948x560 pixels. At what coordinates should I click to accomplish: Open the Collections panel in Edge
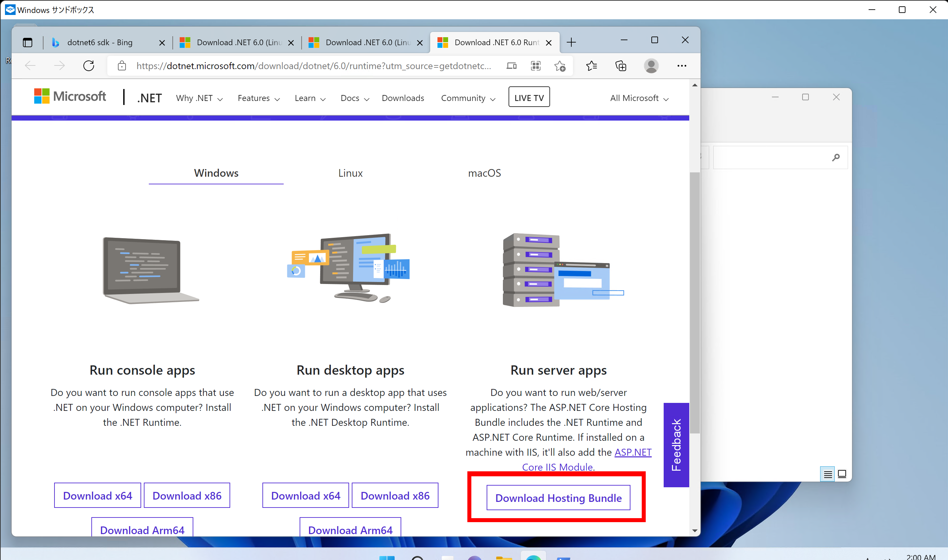click(x=621, y=66)
